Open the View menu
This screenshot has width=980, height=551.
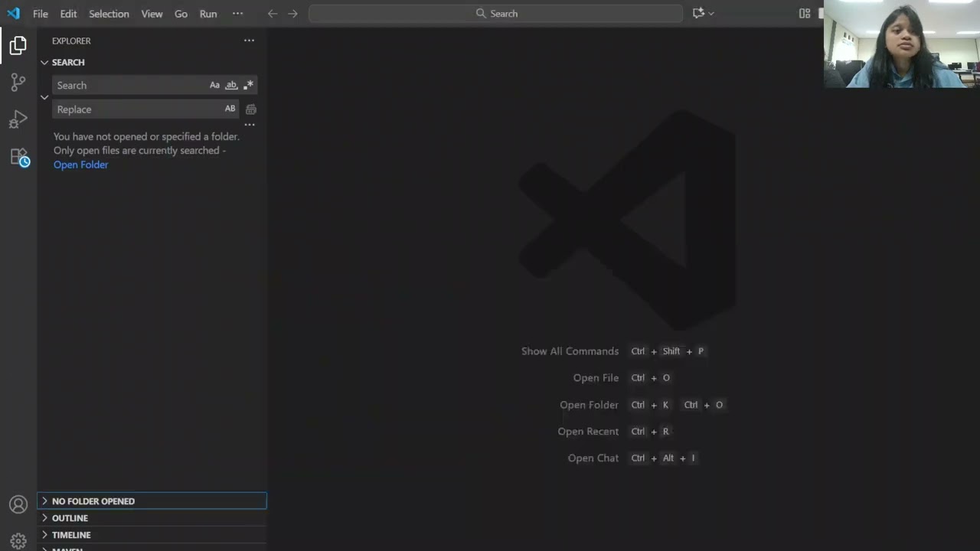[152, 14]
